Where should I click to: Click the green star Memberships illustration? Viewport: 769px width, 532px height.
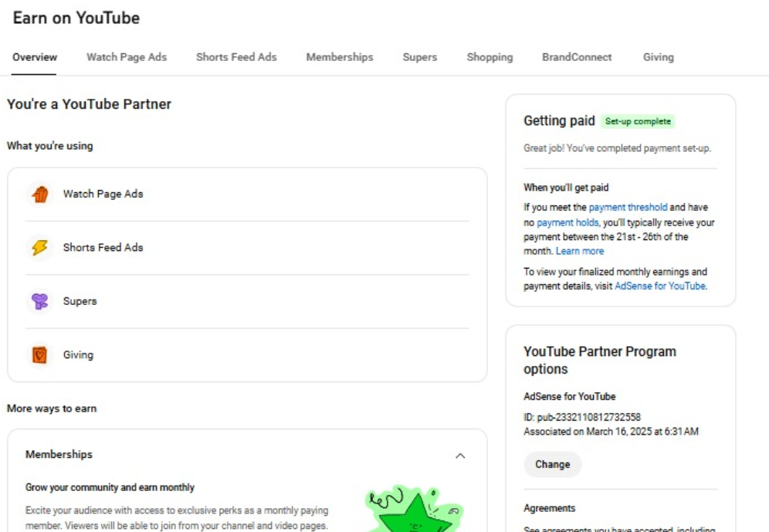coord(415,509)
